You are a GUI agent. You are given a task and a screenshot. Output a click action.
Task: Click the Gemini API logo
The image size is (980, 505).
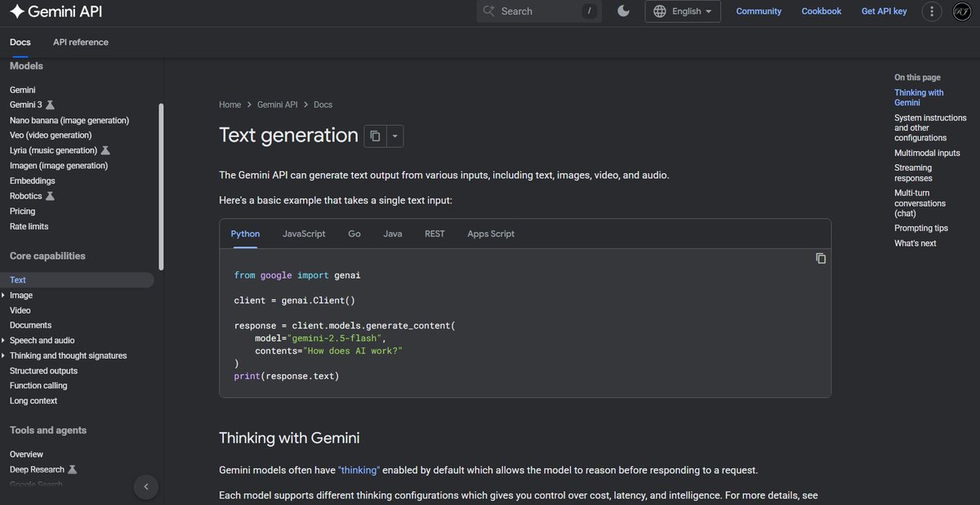click(x=56, y=11)
